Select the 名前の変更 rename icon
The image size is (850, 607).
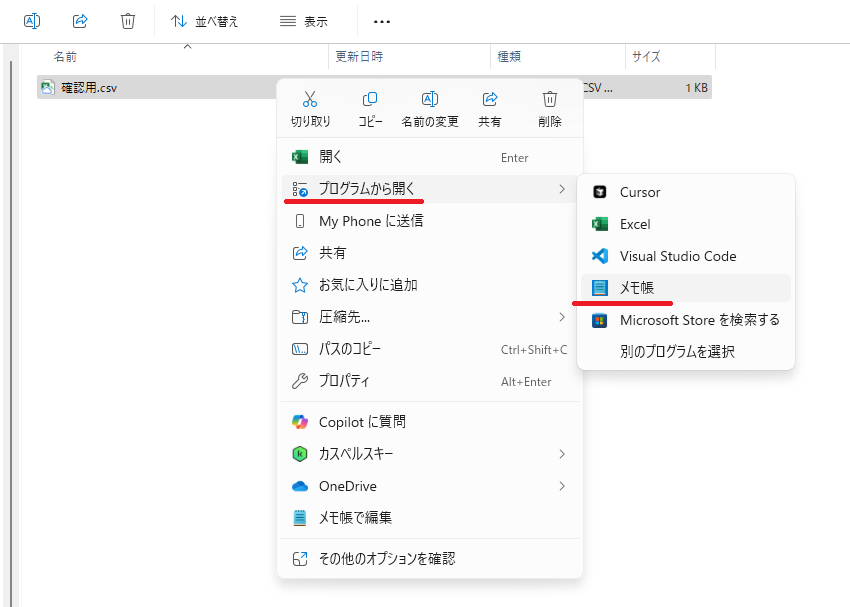pyautogui.click(x=430, y=107)
